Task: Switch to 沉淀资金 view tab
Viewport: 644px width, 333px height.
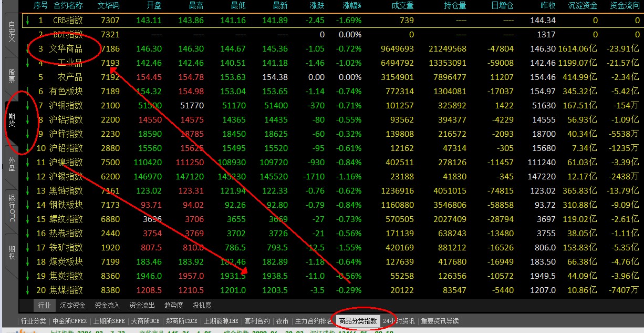Action: coord(72,305)
